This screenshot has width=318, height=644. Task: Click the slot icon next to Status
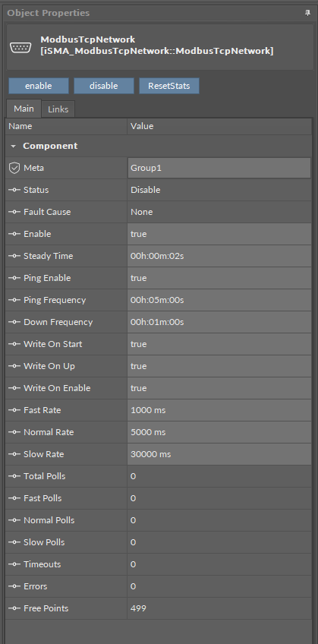click(x=14, y=190)
